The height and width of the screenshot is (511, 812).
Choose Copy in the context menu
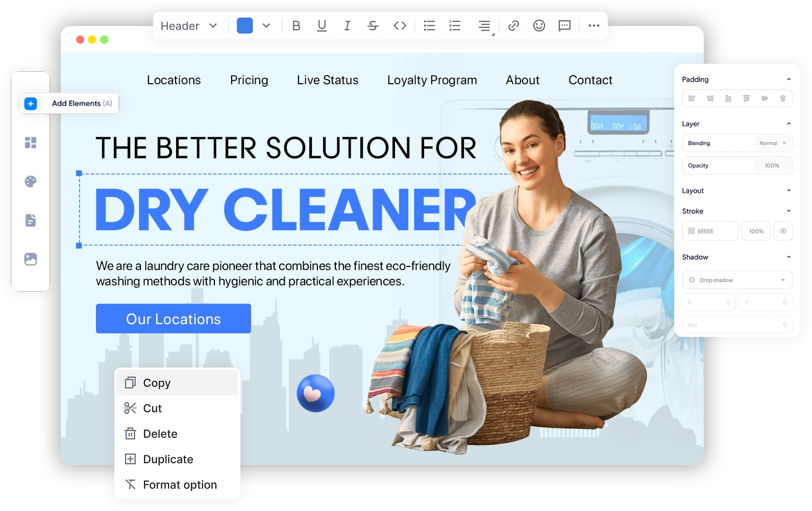(157, 383)
